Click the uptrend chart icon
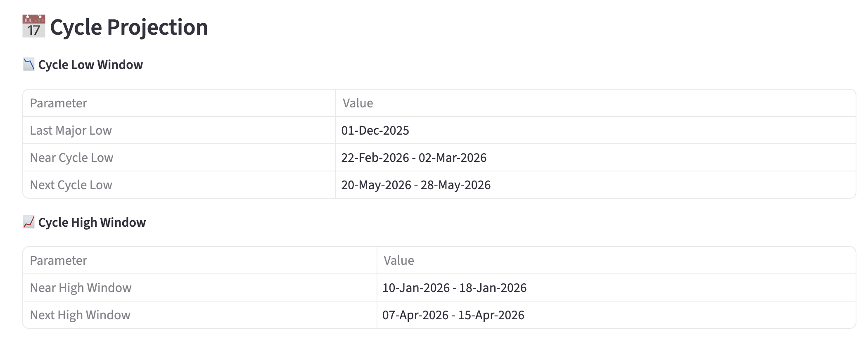Viewport: 868px width, 342px height. [28, 222]
